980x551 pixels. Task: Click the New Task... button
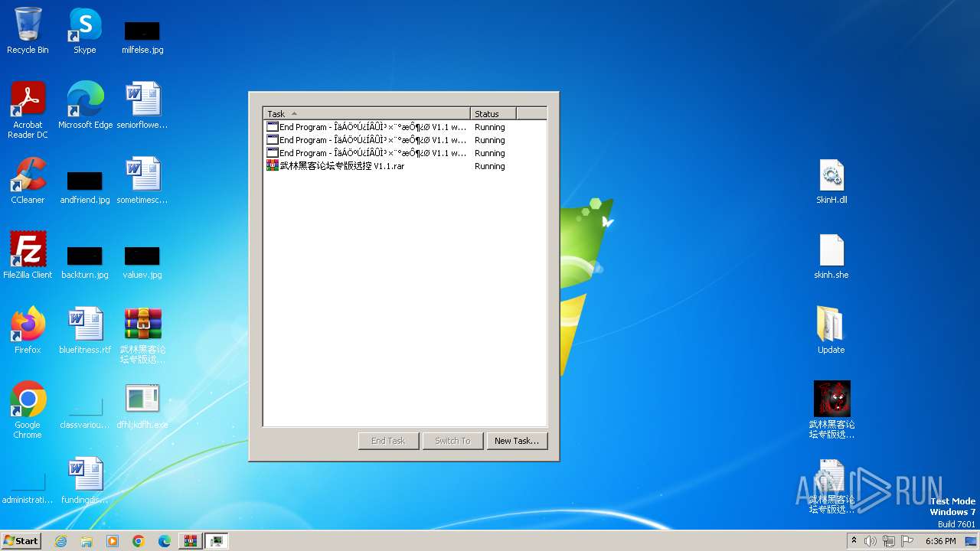tap(517, 441)
